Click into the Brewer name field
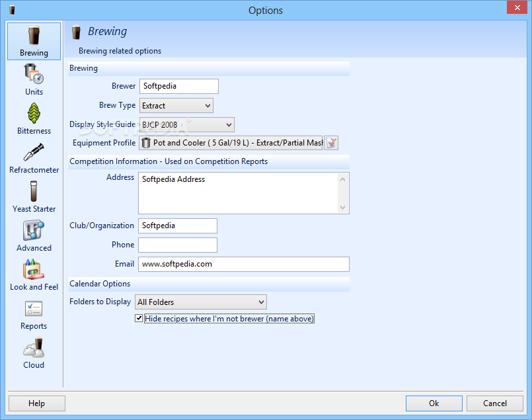The image size is (532, 420). point(179,86)
